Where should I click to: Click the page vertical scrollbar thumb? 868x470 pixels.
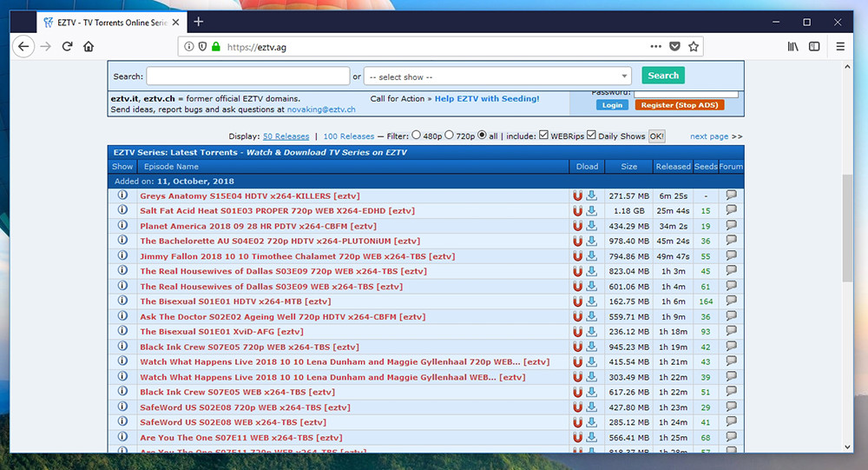click(x=847, y=228)
